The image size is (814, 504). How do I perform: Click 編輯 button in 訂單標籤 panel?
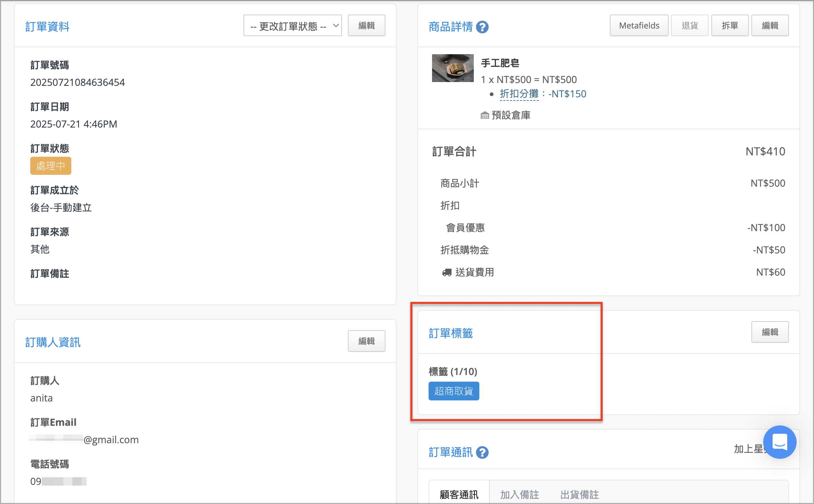[x=770, y=332]
